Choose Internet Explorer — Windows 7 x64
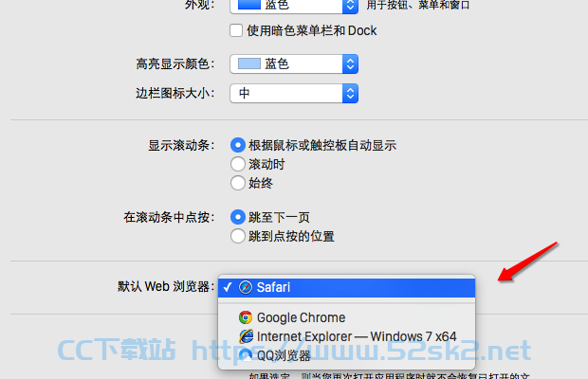The image size is (588, 379). coord(346,336)
